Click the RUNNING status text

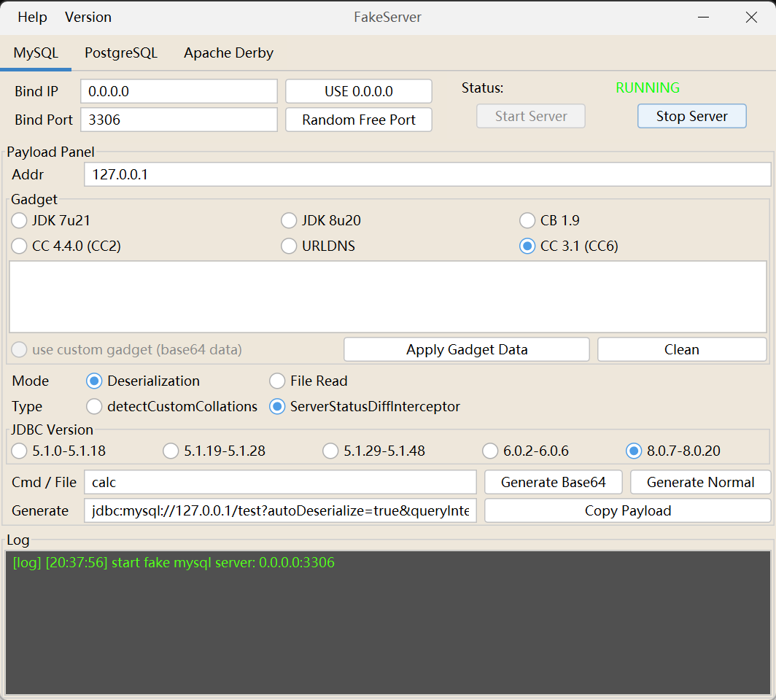[648, 88]
